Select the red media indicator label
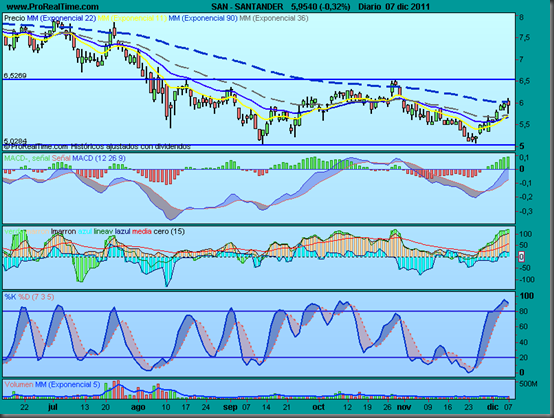This screenshot has height=418, width=554. [x=142, y=231]
